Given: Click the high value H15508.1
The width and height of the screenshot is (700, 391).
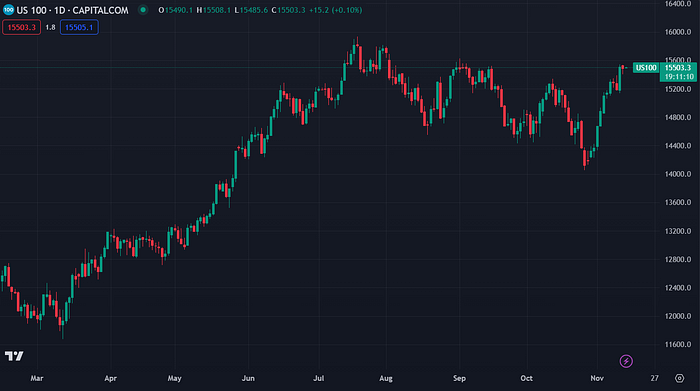Looking at the screenshot, I should click(x=213, y=10).
